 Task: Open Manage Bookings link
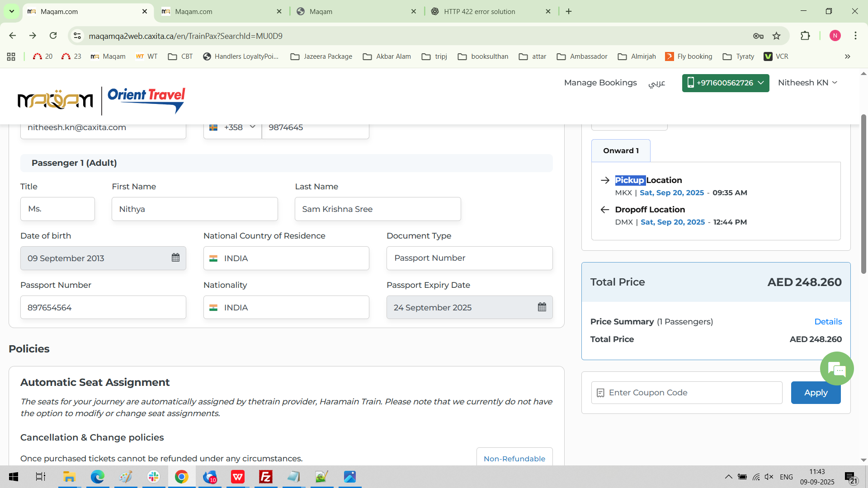pos(600,83)
